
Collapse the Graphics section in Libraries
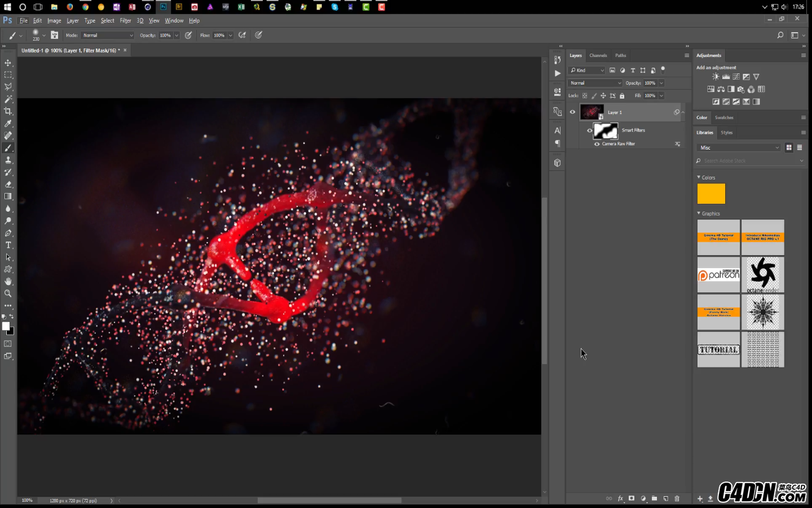[x=699, y=213]
